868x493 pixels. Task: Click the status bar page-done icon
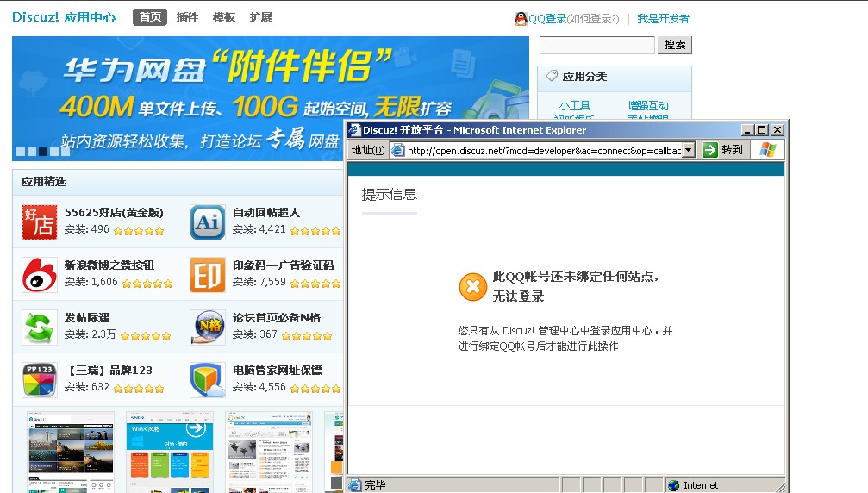[354, 485]
